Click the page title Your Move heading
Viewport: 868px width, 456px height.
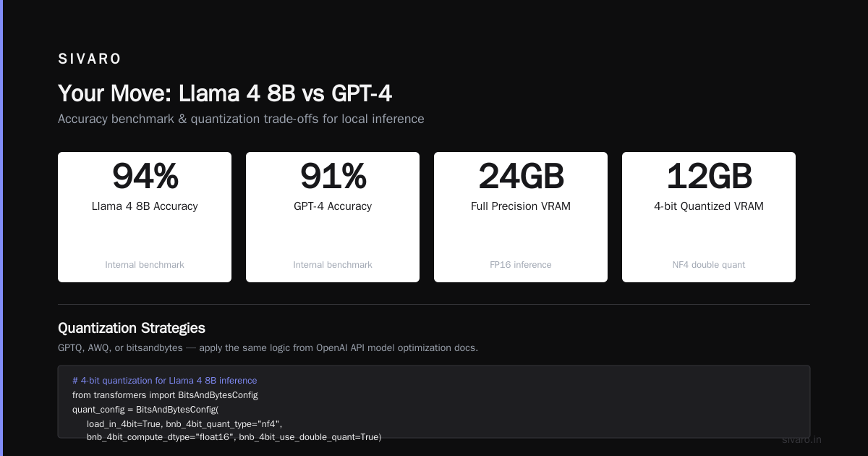point(225,93)
